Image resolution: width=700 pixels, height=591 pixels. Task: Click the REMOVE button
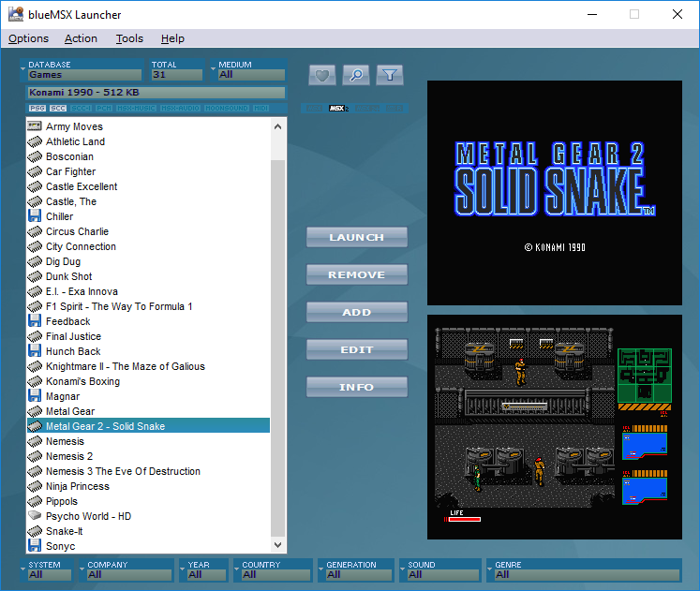[x=357, y=274]
